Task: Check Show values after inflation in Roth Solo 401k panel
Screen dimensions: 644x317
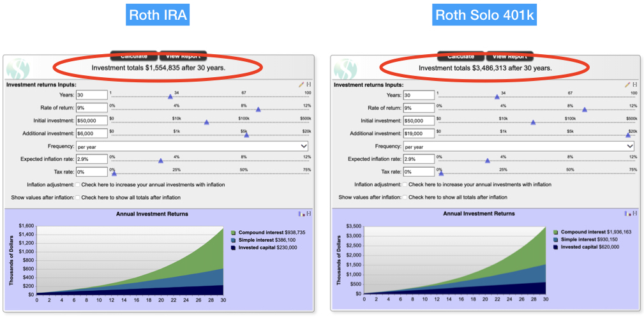Action: 405,198
